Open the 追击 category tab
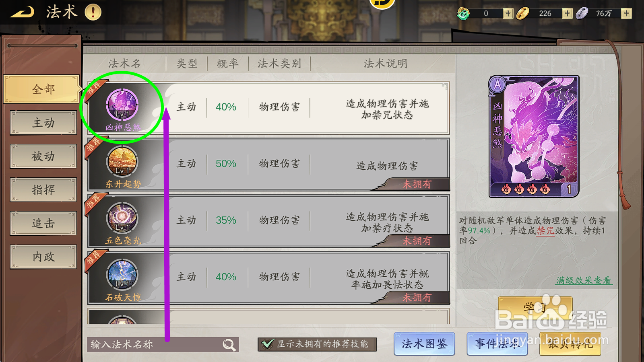The width and height of the screenshot is (644, 362). pyautogui.click(x=43, y=223)
